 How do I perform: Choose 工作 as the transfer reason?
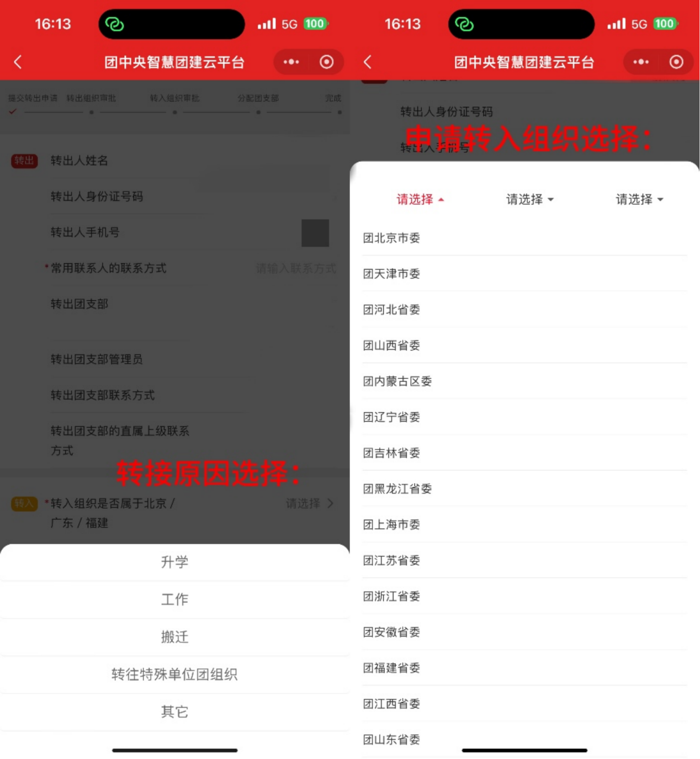(x=174, y=599)
